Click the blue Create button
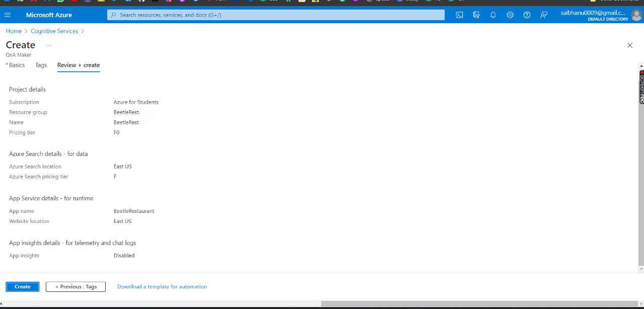Viewport: 644px width, 309px height. (23, 286)
